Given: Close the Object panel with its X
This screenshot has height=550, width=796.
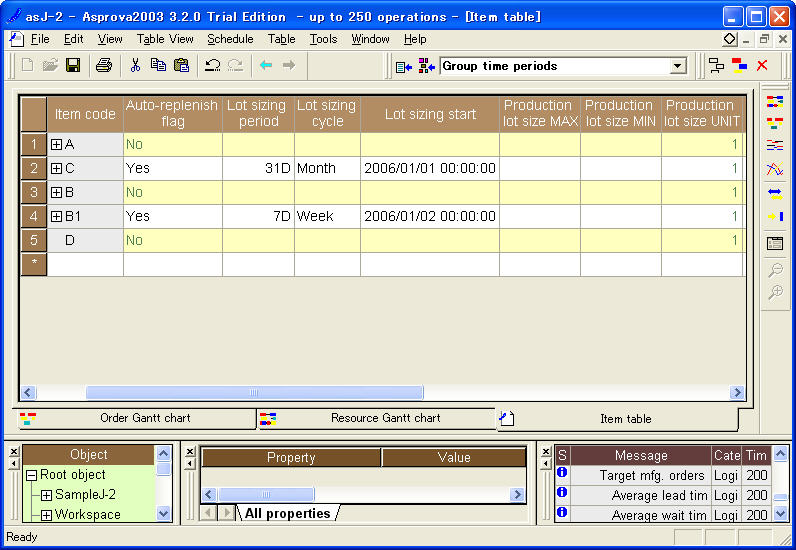Looking at the screenshot, I should tap(14, 451).
